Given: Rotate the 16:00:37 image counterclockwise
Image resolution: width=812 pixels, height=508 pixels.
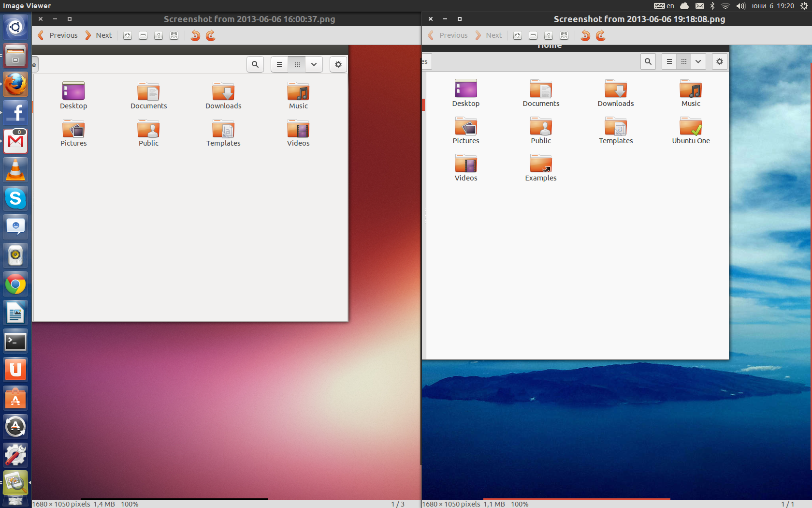Looking at the screenshot, I should (x=195, y=35).
